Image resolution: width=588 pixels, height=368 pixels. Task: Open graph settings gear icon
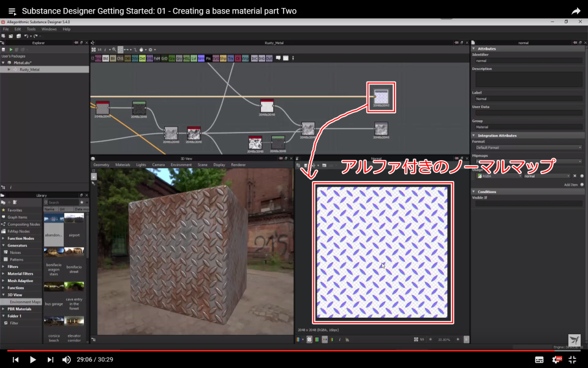tap(151, 50)
